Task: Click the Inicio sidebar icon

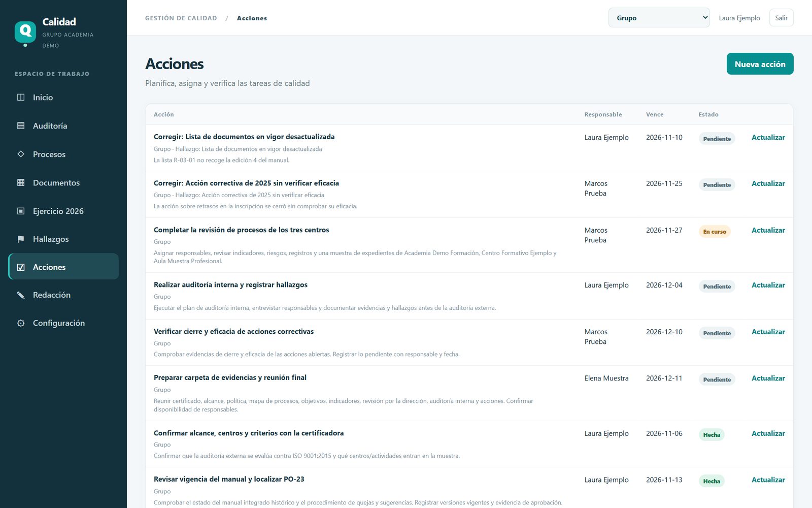Action: click(21, 97)
